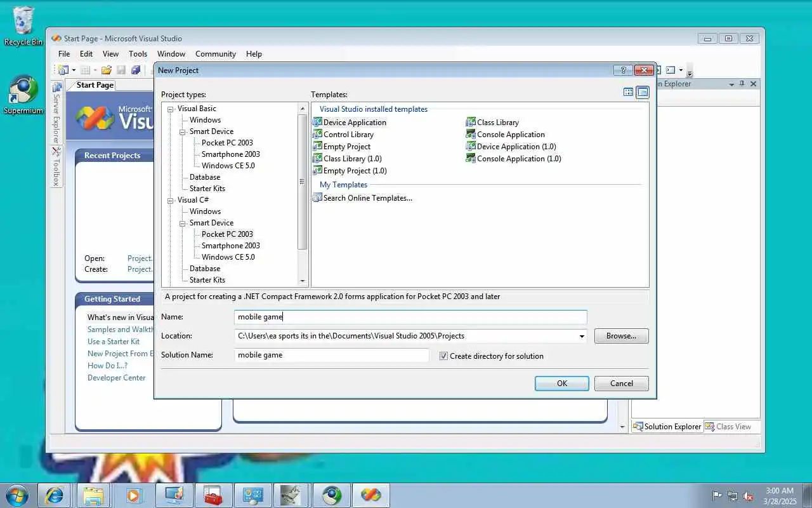Click the project Name input field

[x=410, y=317]
